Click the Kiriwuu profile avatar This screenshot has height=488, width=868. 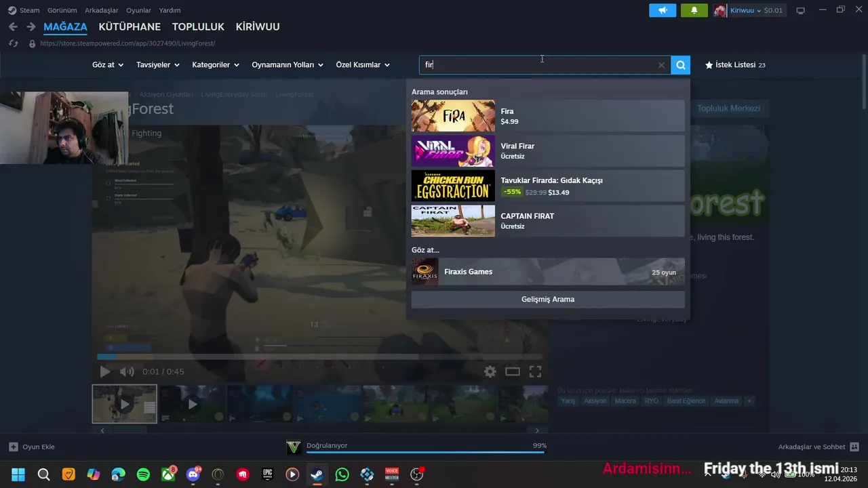[x=719, y=10]
